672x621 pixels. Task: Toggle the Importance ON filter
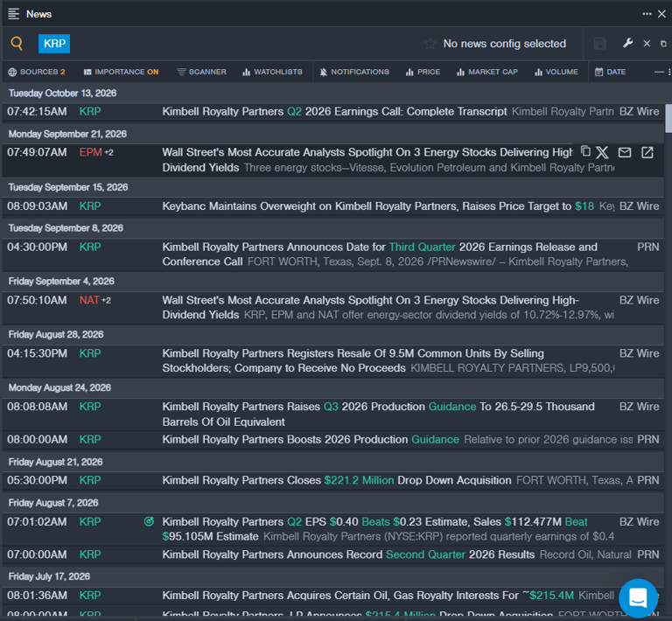[121, 72]
